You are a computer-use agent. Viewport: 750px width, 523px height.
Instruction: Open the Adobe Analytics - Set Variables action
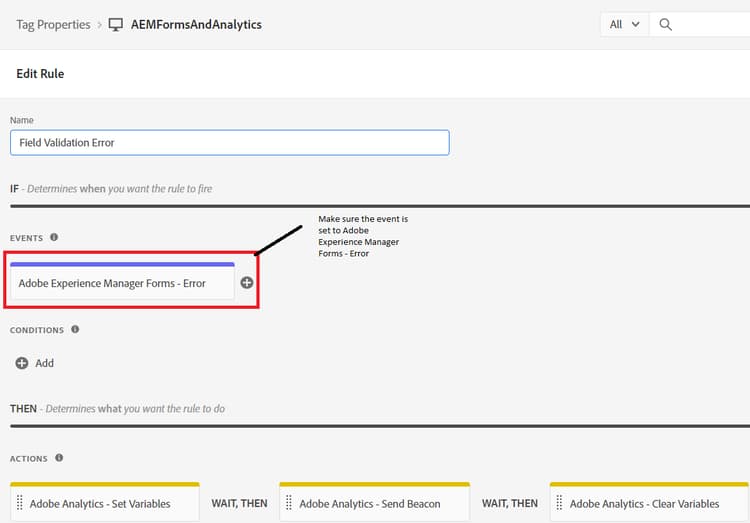pos(105,502)
